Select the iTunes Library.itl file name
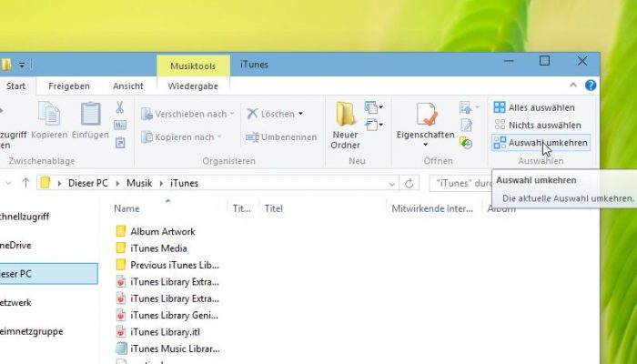This screenshot has height=364, width=637. coord(165,332)
